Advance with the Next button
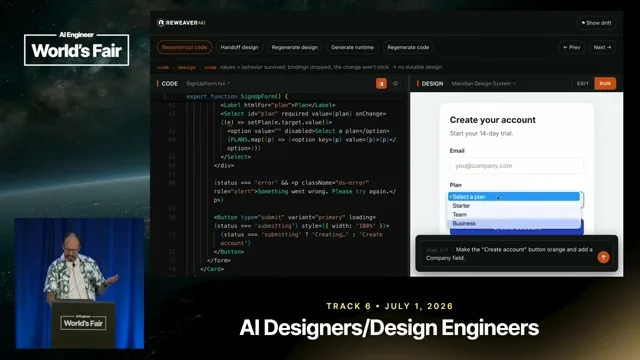The image size is (640, 360). [602, 47]
